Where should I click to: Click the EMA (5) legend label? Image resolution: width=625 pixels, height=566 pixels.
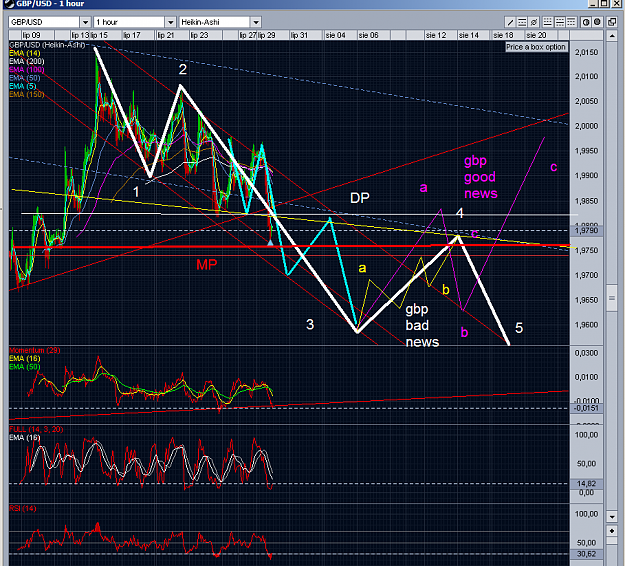pos(23,86)
